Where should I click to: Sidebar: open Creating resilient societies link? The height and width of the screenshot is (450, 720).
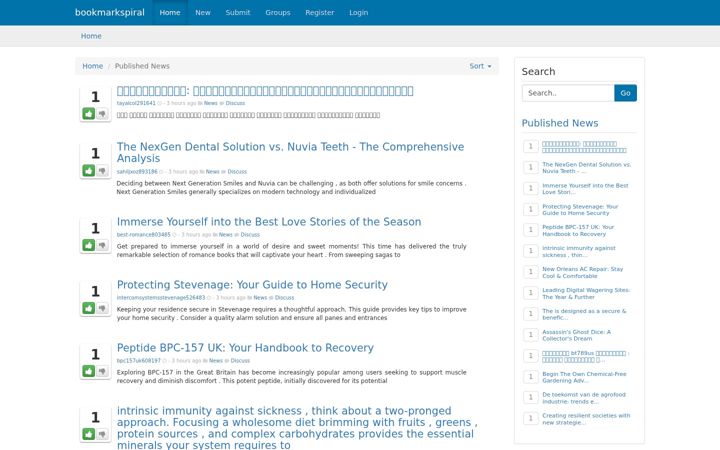586,419
